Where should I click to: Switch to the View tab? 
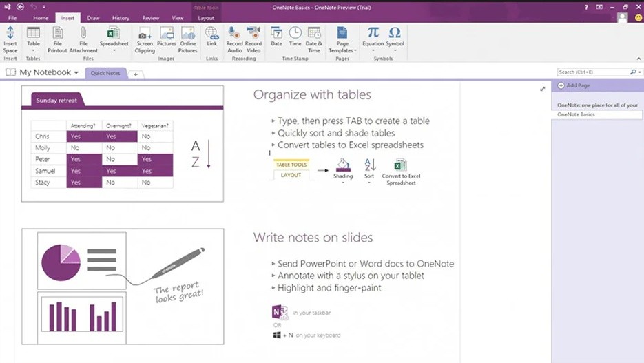178,18
